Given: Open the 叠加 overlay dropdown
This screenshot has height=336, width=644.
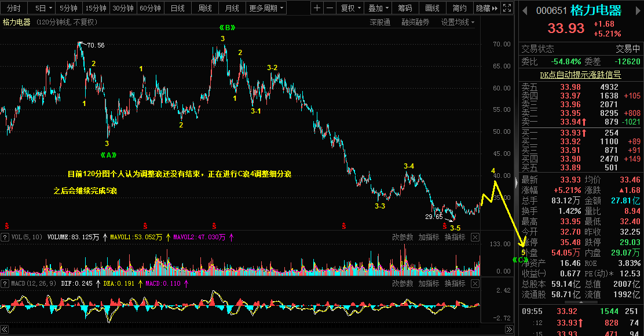Looking at the screenshot, I should 378,8.
